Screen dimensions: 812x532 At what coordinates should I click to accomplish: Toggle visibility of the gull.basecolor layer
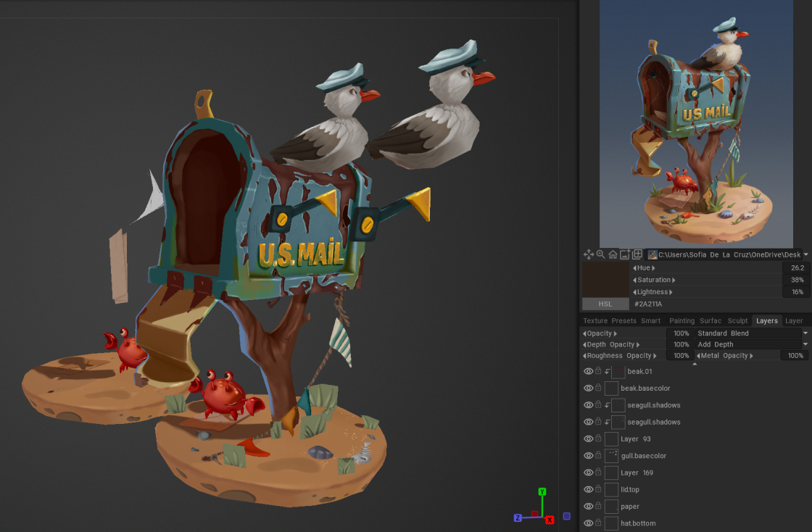point(588,455)
